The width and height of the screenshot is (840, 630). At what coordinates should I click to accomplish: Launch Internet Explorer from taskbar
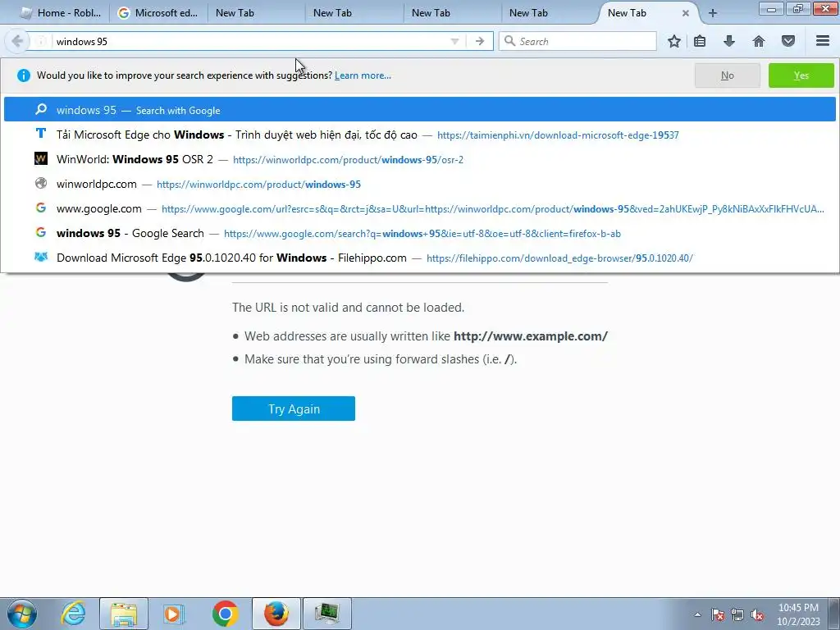(73, 614)
